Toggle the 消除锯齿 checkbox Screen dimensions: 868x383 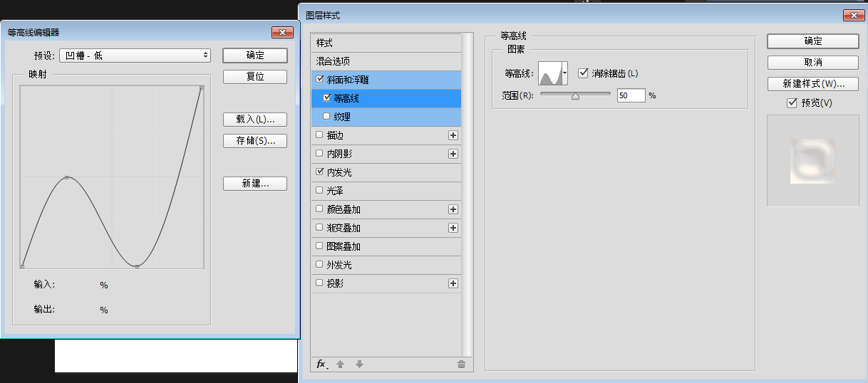584,73
